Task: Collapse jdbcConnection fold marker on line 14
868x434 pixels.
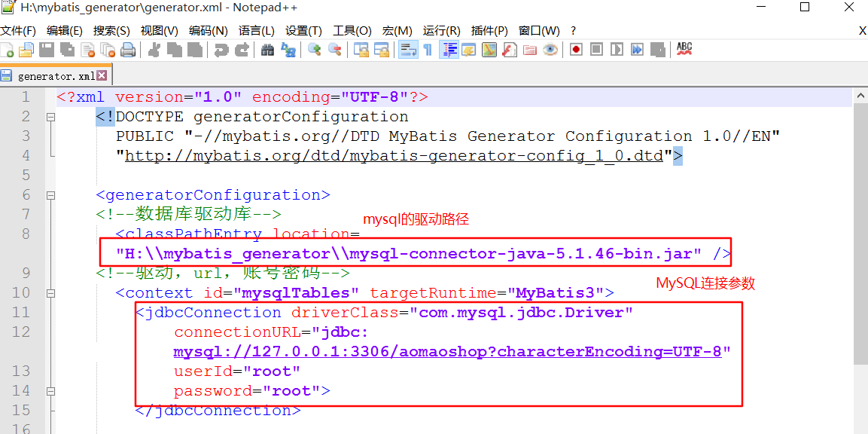Action: 51,391
